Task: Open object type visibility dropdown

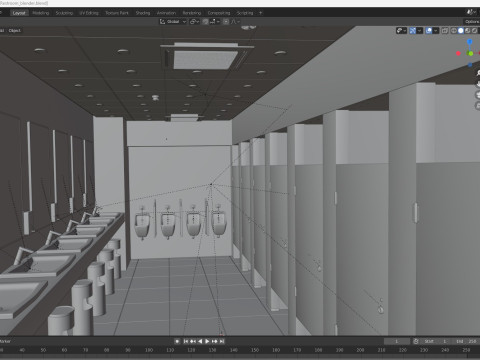Action: pyautogui.click(x=401, y=31)
